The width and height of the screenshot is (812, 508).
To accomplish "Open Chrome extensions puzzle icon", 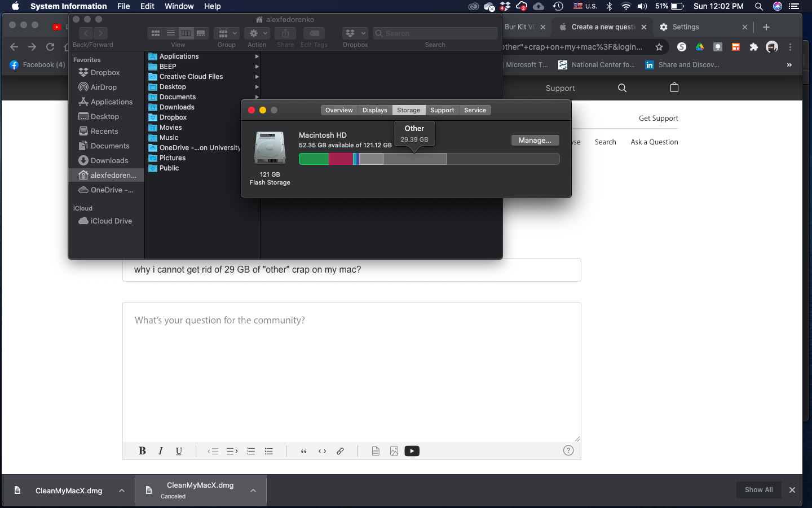I will point(754,47).
